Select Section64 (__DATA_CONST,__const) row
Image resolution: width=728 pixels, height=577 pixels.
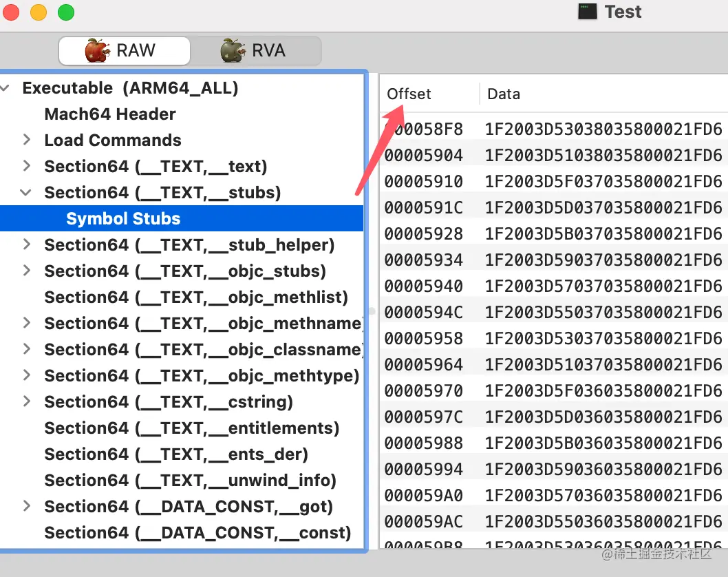pyautogui.click(x=182, y=532)
